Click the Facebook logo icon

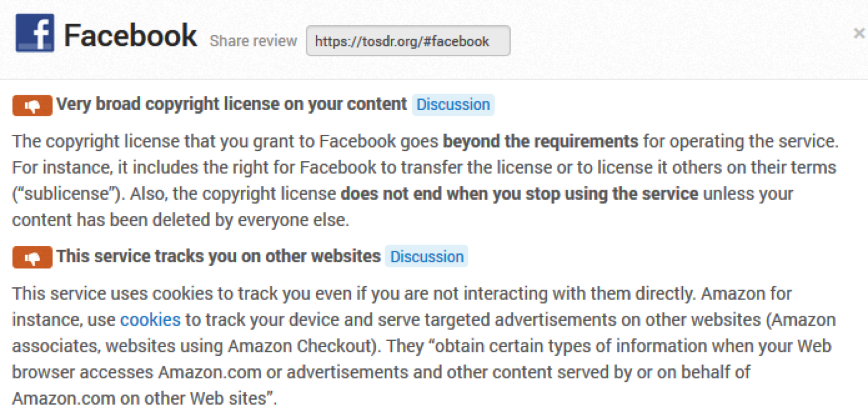tap(35, 34)
